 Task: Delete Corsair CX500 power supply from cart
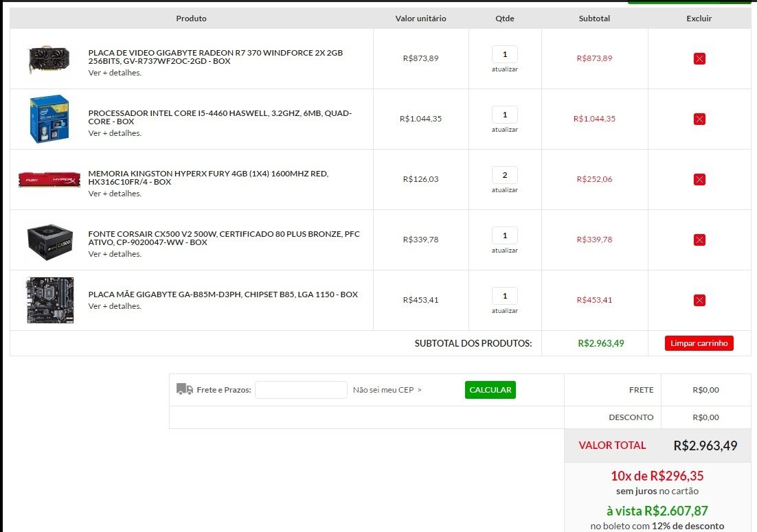tap(699, 240)
